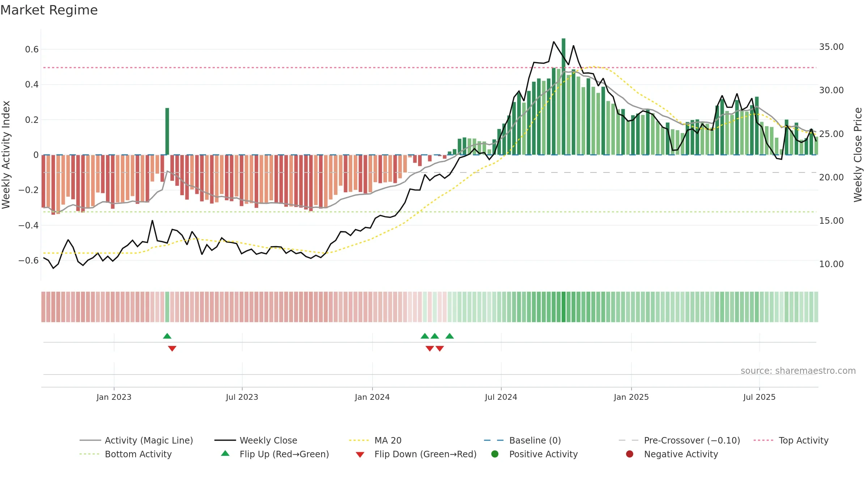This screenshot has width=868, height=488.
Task: Click the Jul 2024 axis label
Action: pos(501,397)
